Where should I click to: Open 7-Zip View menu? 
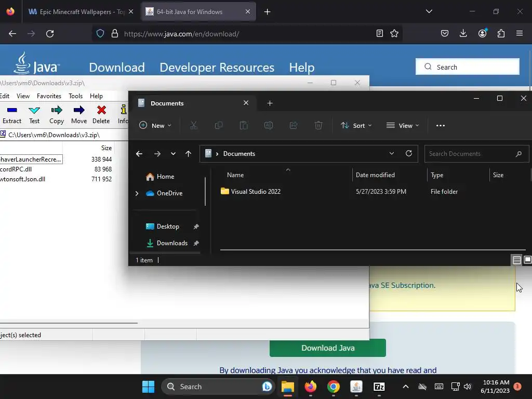23,96
